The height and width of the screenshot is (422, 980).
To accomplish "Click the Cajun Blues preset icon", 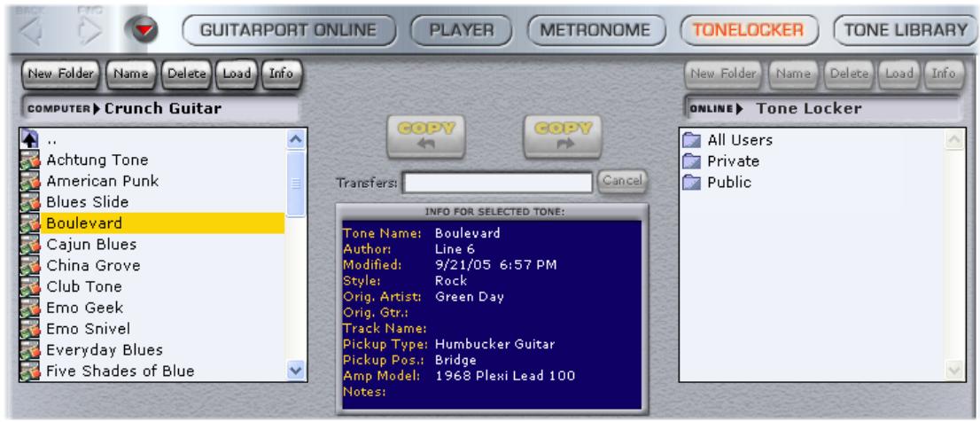I will [29, 245].
